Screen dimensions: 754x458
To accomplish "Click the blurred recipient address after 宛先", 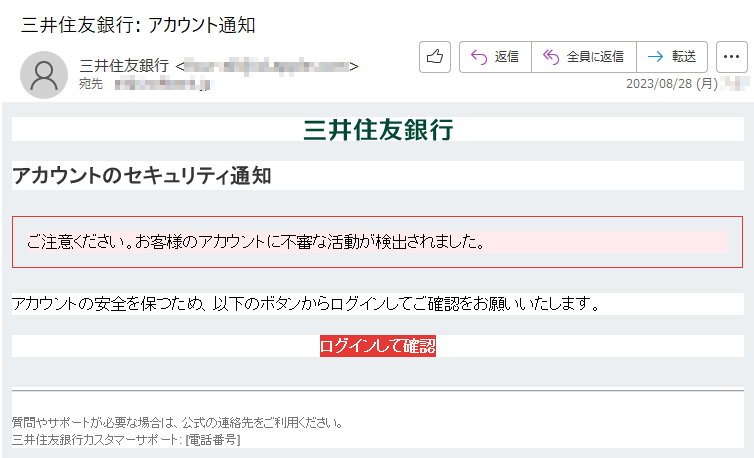I will click(x=163, y=85).
